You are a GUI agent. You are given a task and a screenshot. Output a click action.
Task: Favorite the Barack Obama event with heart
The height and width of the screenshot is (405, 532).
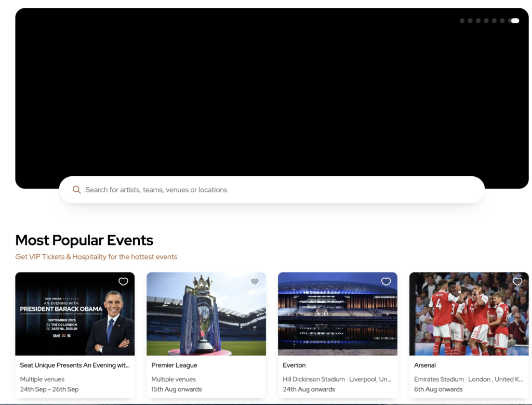tap(123, 281)
